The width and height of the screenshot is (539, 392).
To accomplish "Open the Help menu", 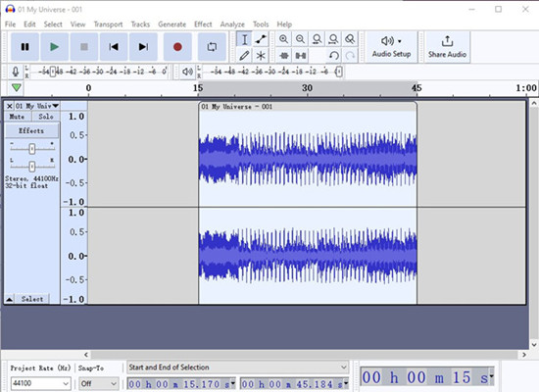I will click(x=284, y=24).
